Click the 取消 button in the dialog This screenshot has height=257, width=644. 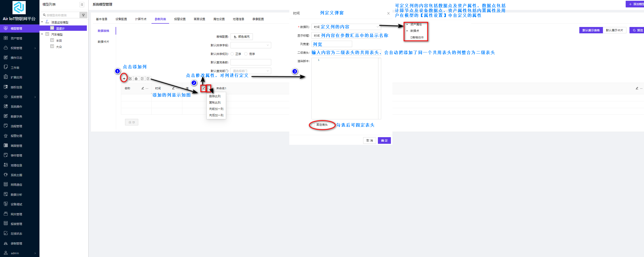[369, 140]
